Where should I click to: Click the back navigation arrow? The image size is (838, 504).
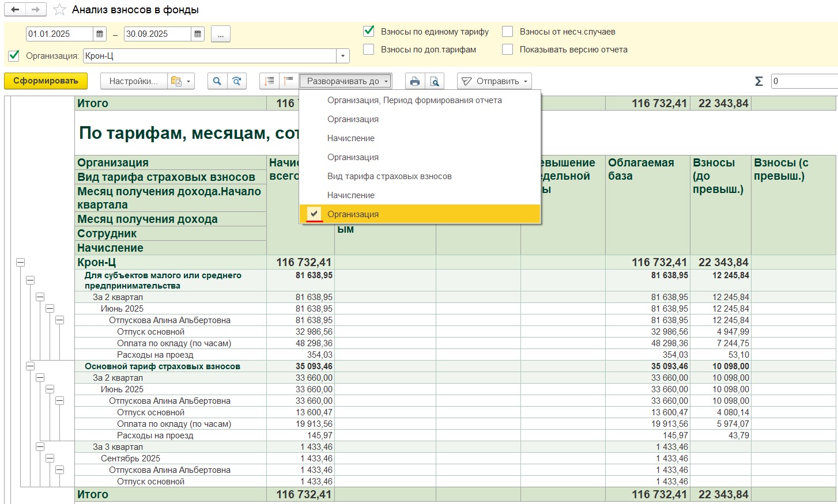(15, 10)
